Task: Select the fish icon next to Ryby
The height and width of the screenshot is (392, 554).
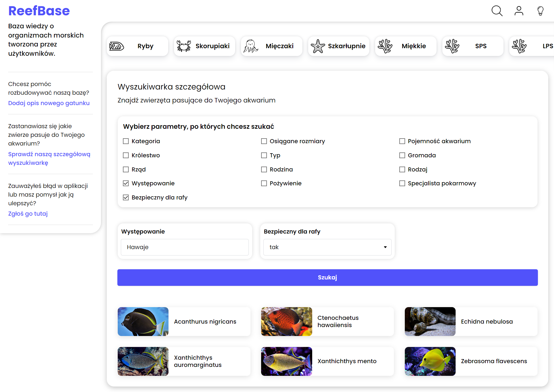Action: pyautogui.click(x=117, y=46)
